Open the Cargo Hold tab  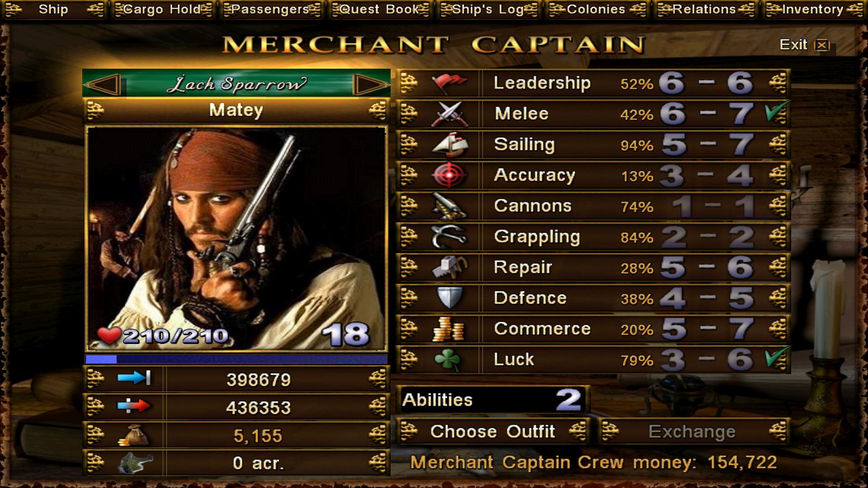[162, 9]
